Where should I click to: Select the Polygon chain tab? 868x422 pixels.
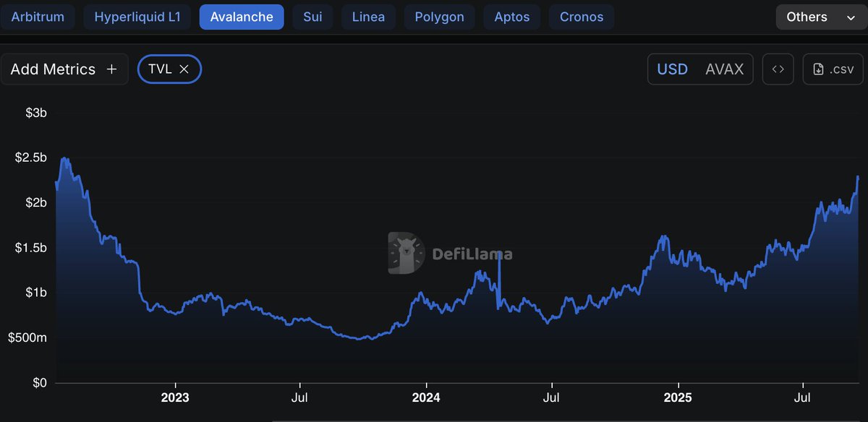439,17
